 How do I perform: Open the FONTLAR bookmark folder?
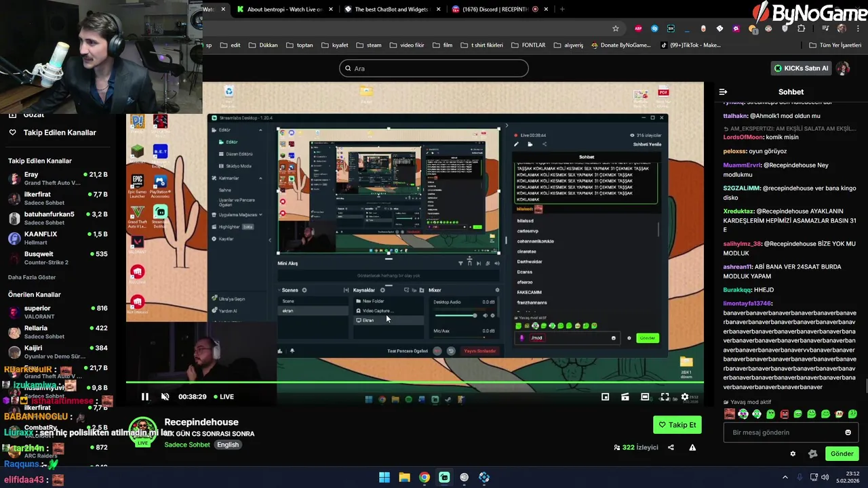tap(528, 45)
